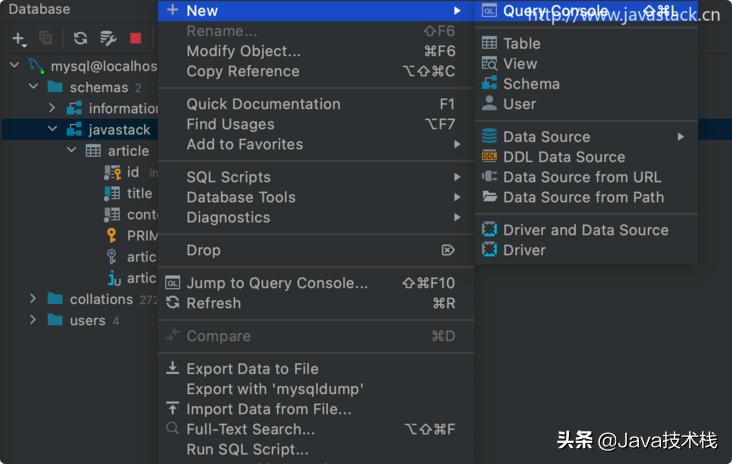Expand the information_schema node chevron
Viewport: 732px width, 464px height.
pyautogui.click(x=52, y=108)
